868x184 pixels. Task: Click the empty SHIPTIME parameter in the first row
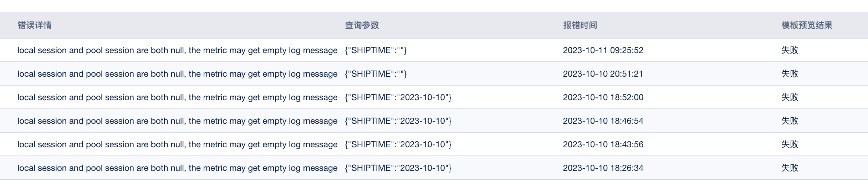(x=376, y=50)
